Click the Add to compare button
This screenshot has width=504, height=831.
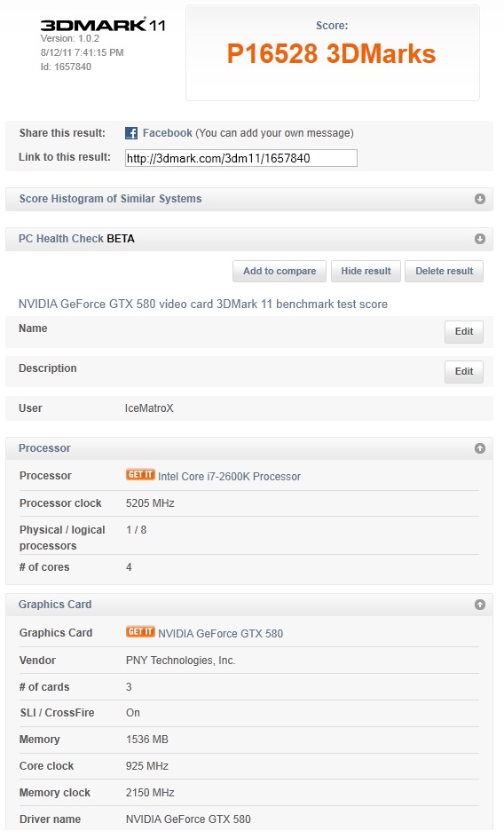pos(280,271)
